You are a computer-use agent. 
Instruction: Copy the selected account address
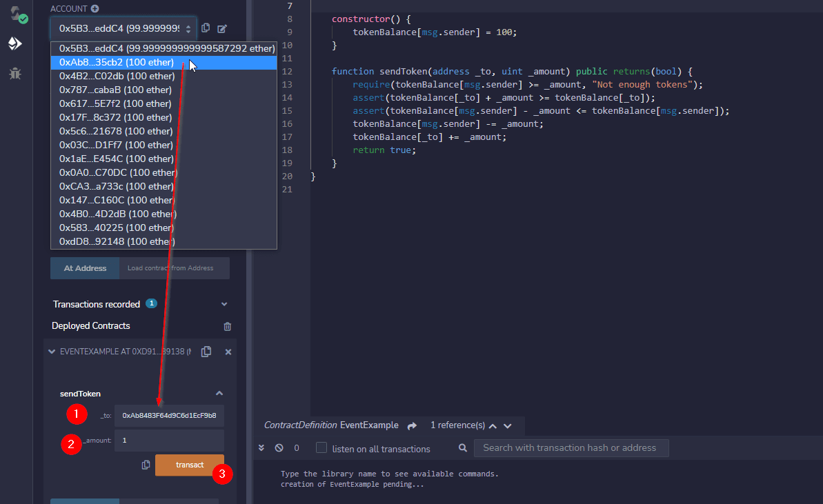coord(206,28)
